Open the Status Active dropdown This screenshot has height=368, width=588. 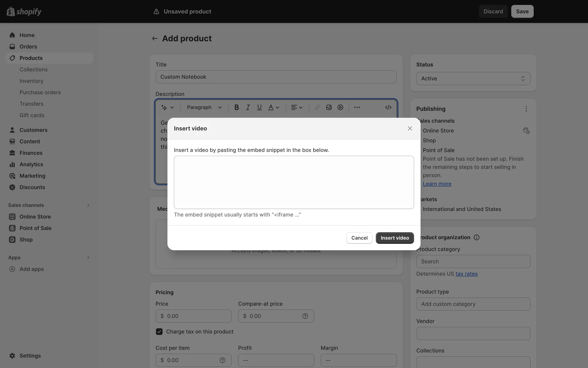[x=473, y=79]
